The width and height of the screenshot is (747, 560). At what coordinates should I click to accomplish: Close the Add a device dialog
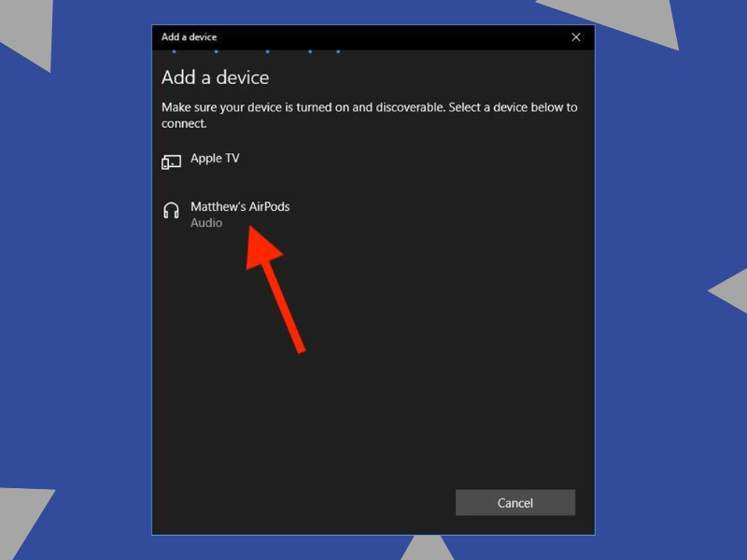click(575, 37)
